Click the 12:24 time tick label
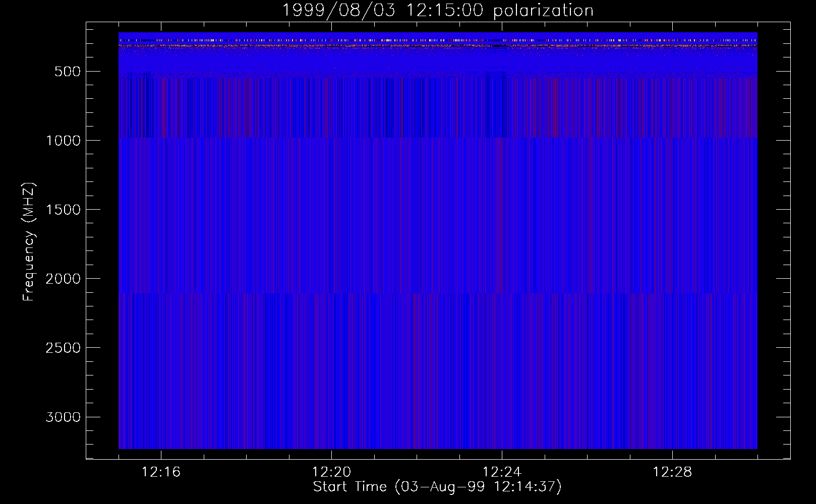This screenshot has height=504, width=816. coord(502,472)
